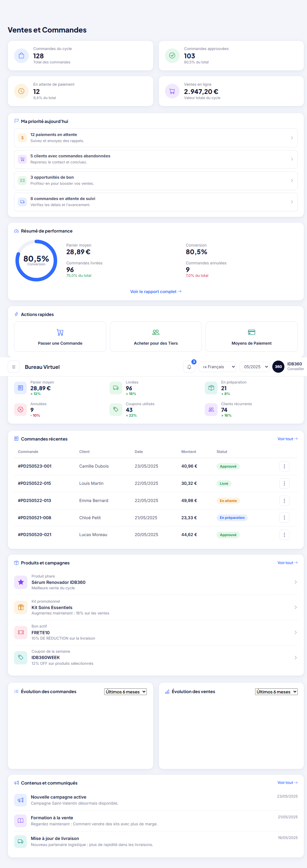This screenshot has height=868, width=307.
Task: Click the Statut column header
Action: tap(222, 452)
